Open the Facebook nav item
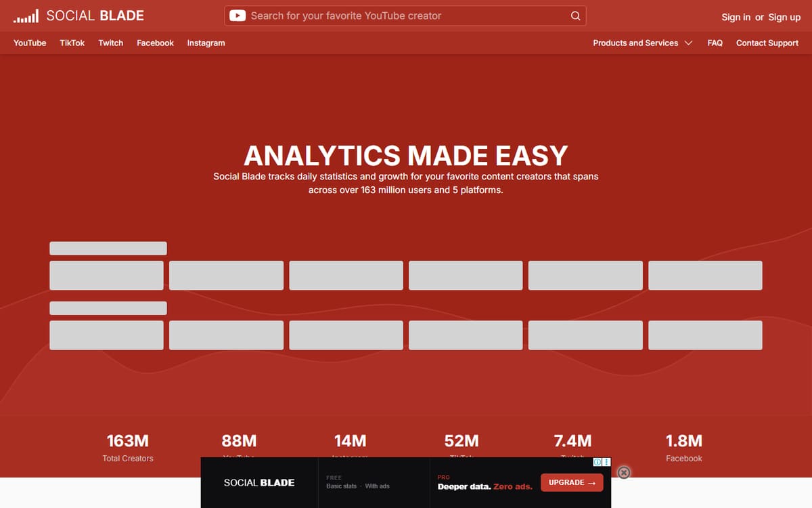 155,43
